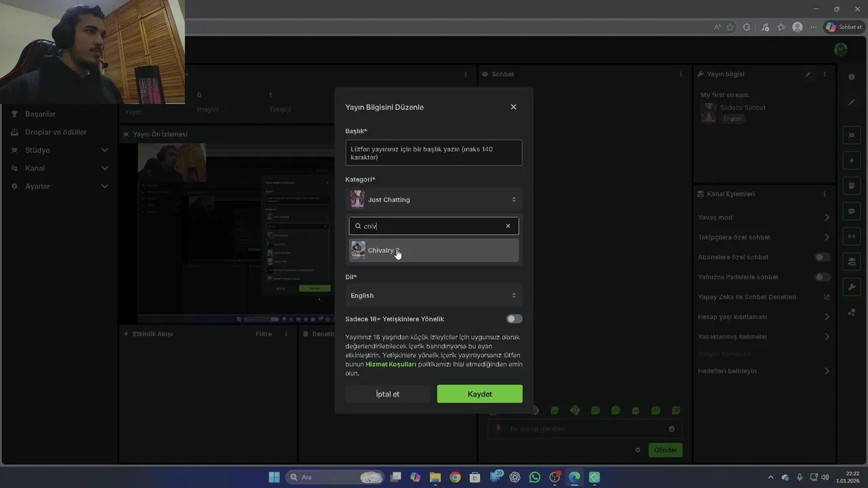Close the Yayın Bilgisini Düzenle dialog
This screenshot has height=488, width=868.
513,107
